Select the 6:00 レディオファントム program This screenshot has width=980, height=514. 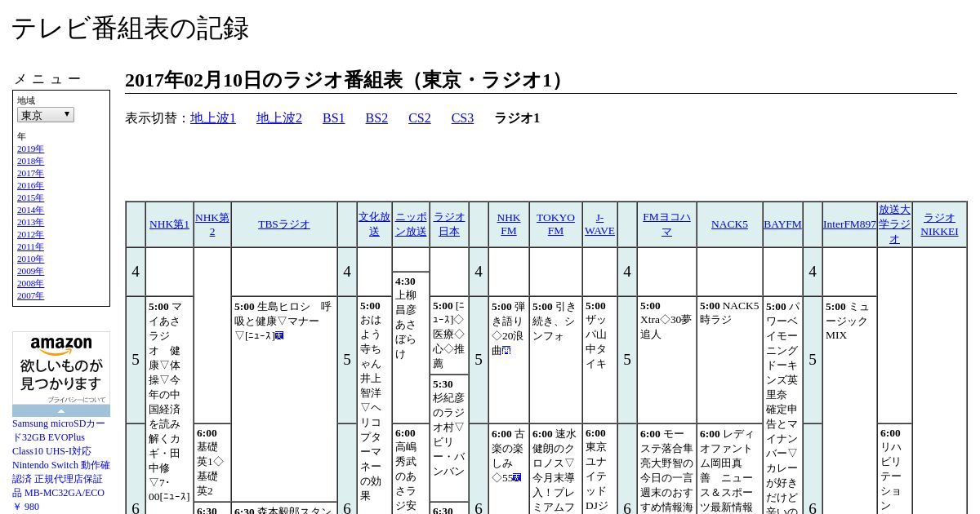click(729, 469)
